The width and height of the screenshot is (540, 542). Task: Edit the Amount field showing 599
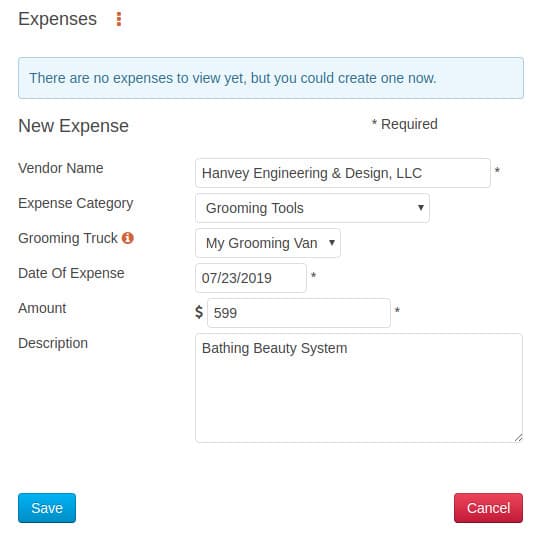point(299,313)
